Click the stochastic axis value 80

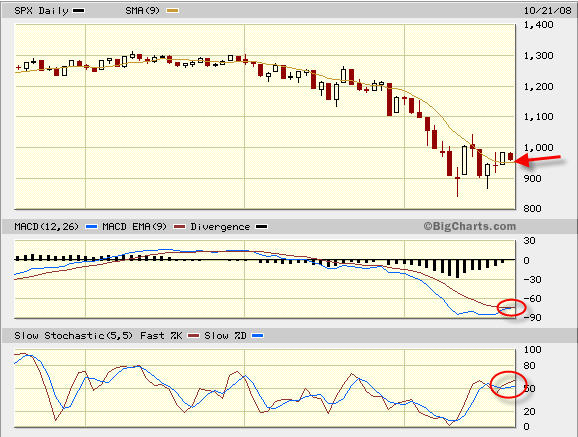pyautogui.click(x=529, y=366)
